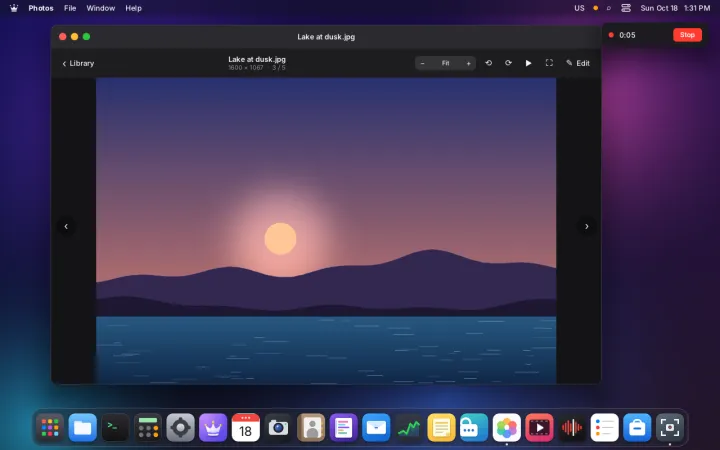Screen dimensions: 720x450
Task: Open the File menu
Action: point(70,8)
